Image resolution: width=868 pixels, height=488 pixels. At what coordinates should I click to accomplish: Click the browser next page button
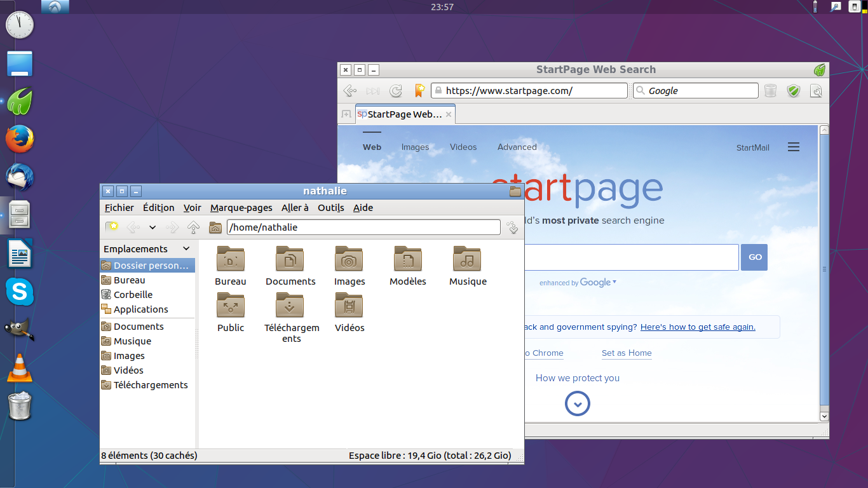373,91
